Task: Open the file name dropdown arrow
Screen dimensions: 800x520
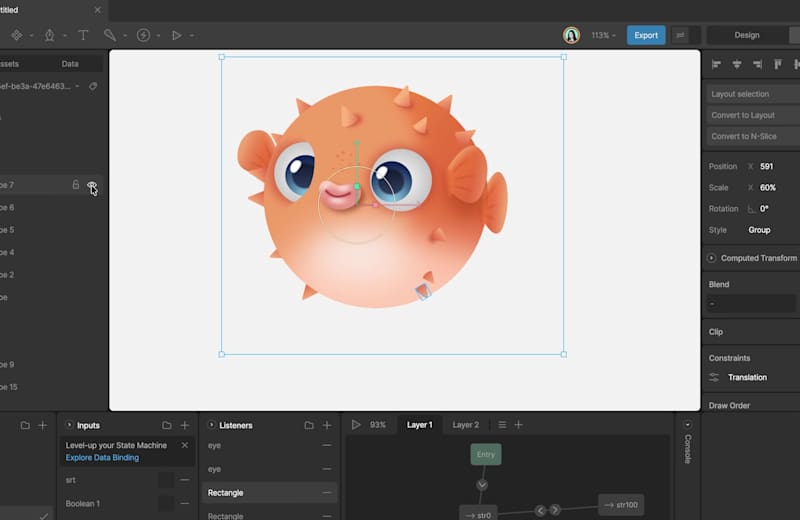Action: pyautogui.click(x=77, y=86)
